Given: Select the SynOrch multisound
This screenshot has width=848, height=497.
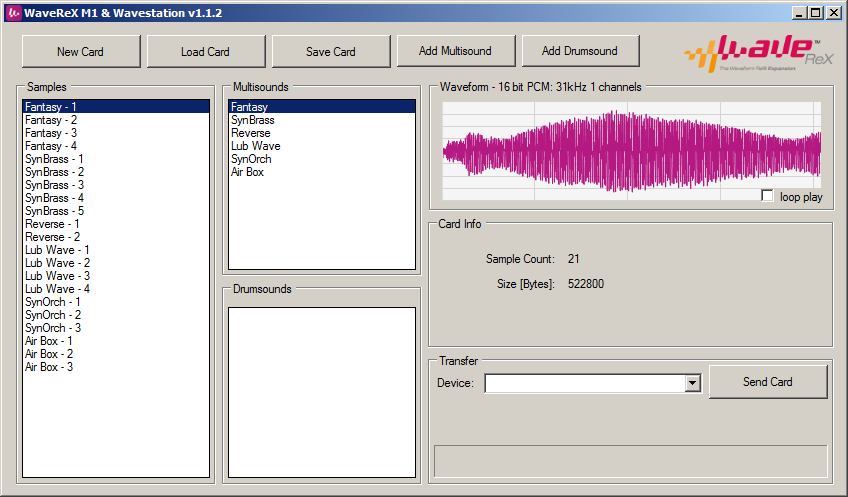Looking at the screenshot, I should click(322, 158).
